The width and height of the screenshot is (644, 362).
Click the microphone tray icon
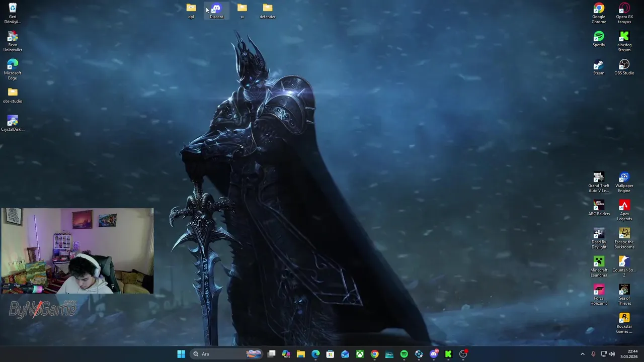[593, 354]
